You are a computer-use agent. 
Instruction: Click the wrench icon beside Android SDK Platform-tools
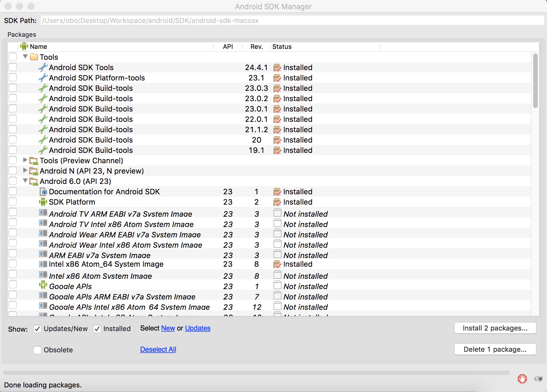(43, 78)
